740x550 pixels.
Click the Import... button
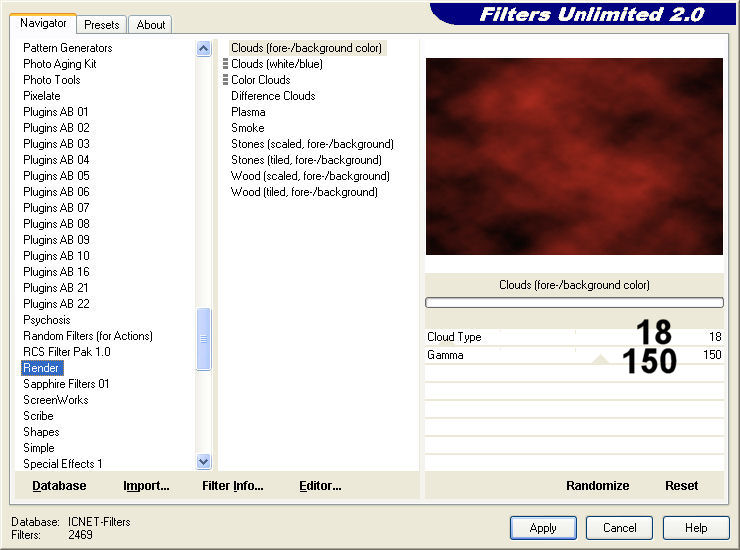tap(146, 485)
